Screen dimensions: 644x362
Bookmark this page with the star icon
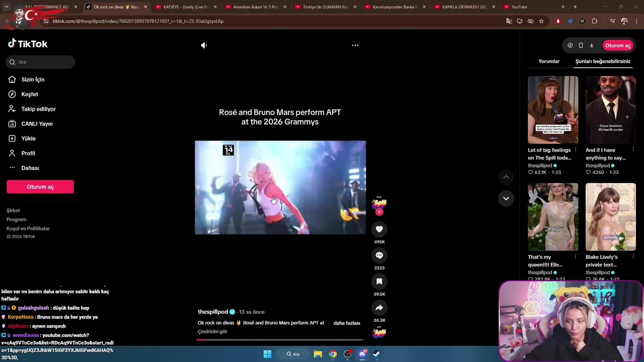pos(541,21)
